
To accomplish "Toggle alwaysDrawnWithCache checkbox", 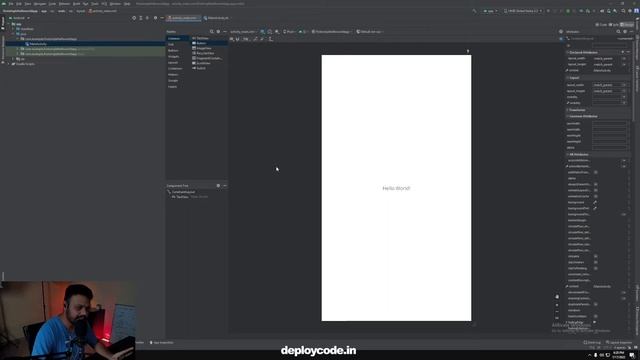I will 596,184.
